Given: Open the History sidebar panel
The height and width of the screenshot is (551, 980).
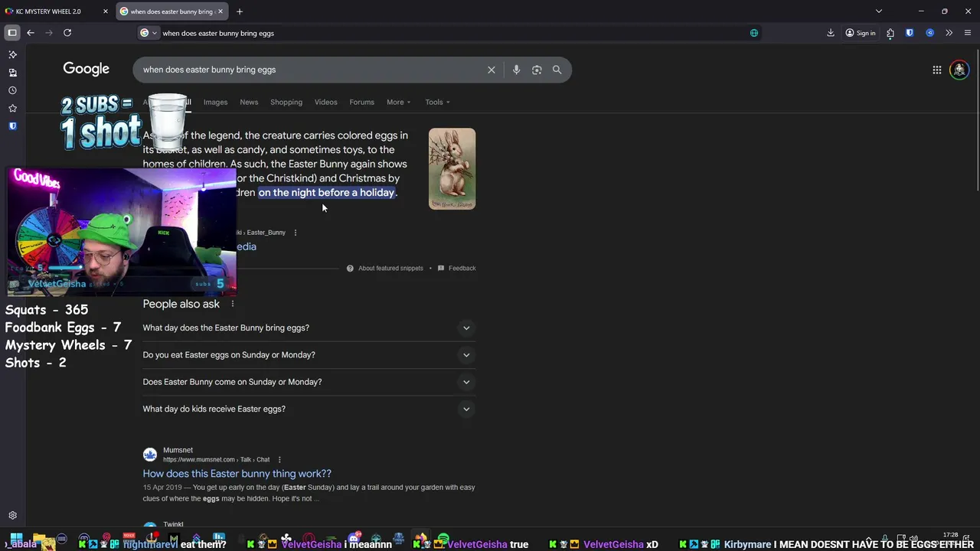Looking at the screenshot, I should (x=12, y=90).
